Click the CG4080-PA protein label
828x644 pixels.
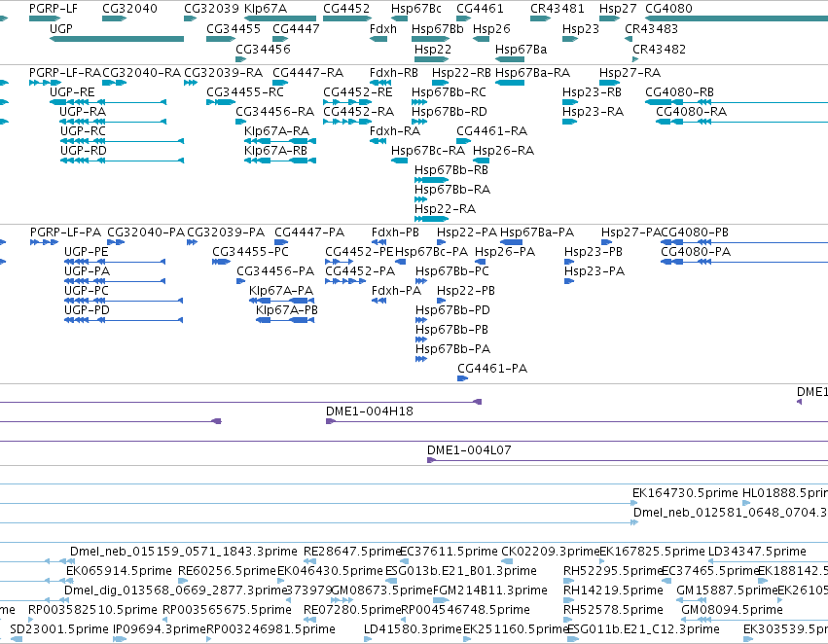pyautogui.click(x=696, y=252)
